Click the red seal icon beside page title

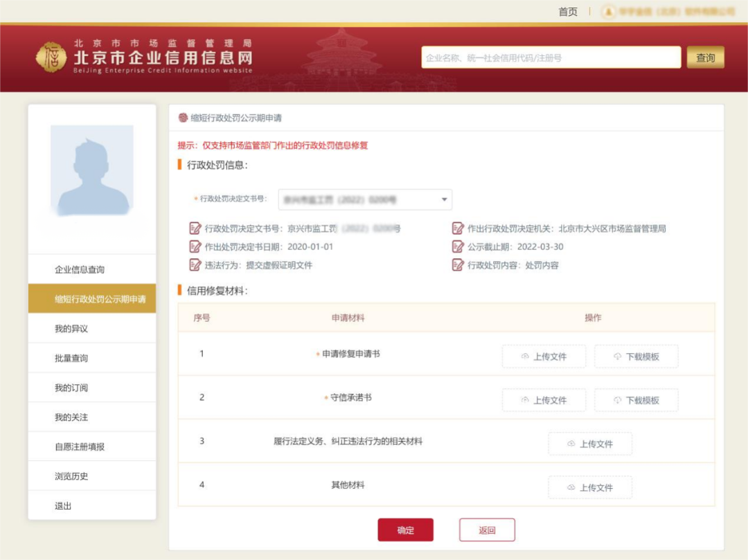click(x=183, y=118)
